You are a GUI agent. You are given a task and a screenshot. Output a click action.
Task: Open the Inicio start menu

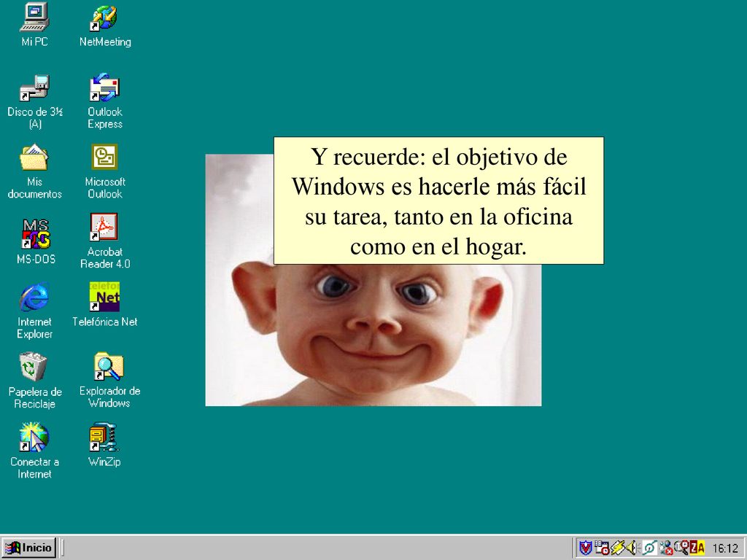[29, 548]
